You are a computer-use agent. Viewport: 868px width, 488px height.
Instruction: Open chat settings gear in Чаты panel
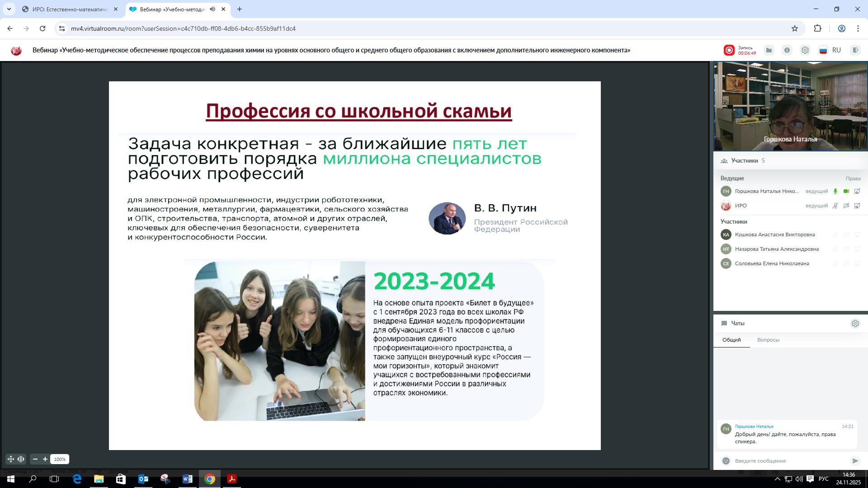(x=855, y=324)
